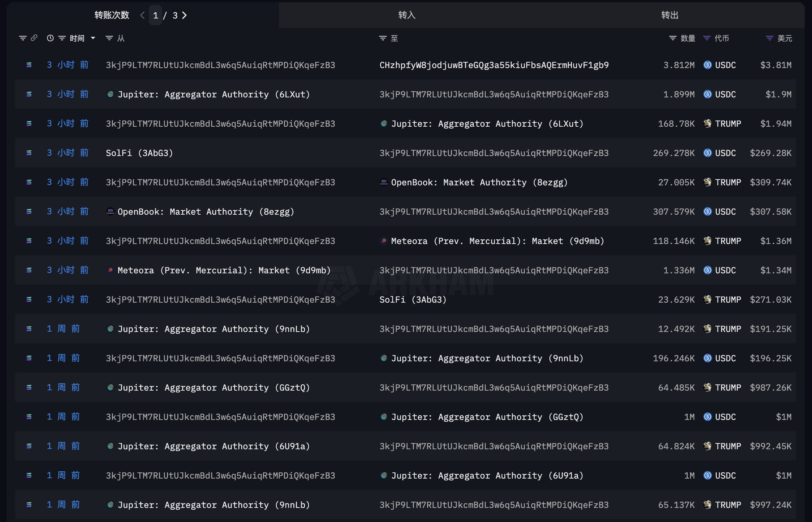Go to previous page of transfers
Screen dimensions: 812x522
(142, 15)
